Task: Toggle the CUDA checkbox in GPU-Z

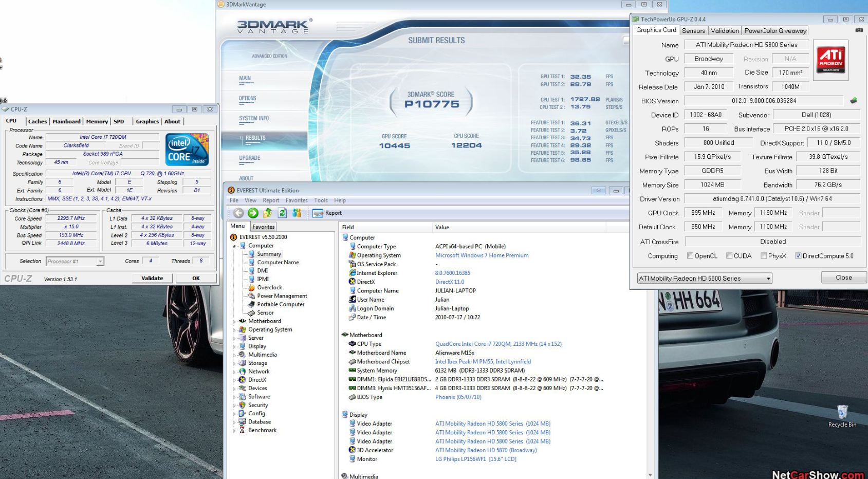Action: click(x=729, y=256)
